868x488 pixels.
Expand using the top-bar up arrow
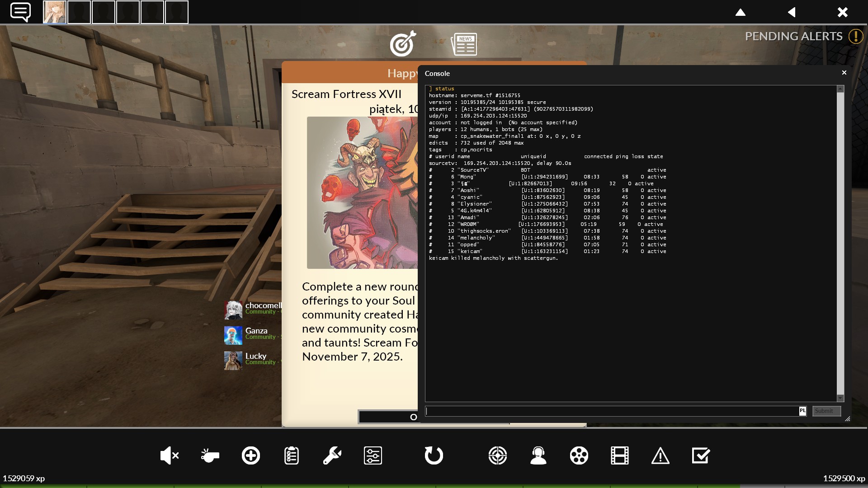(x=741, y=12)
